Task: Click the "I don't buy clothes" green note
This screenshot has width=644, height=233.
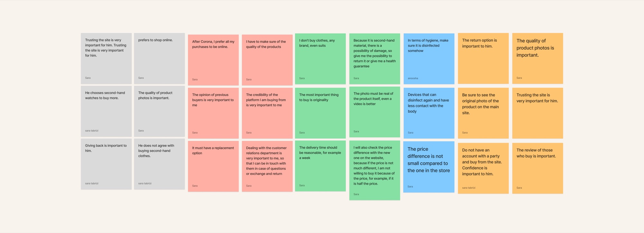Action: 320,59
